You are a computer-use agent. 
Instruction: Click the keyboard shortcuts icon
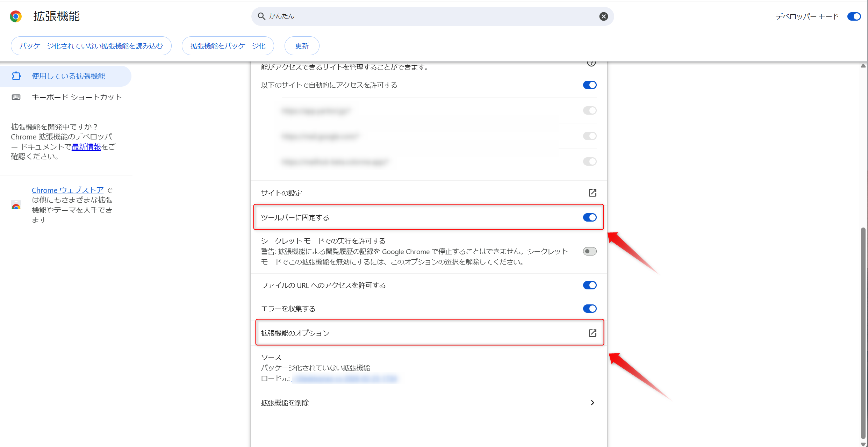click(16, 97)
